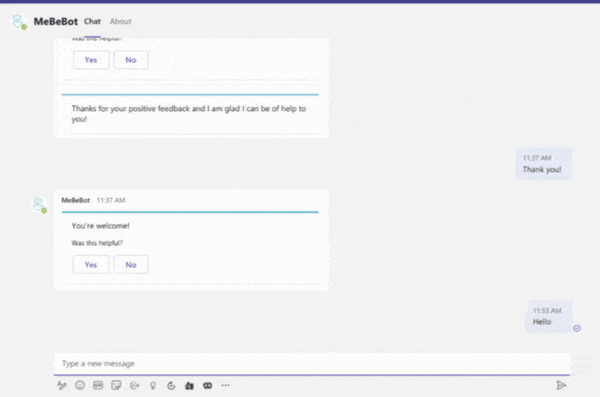Image resolution: width=600 pixels, height=397 pixels.
Task: Focus the Type a new message field
Action: click(x=312, y=363)
